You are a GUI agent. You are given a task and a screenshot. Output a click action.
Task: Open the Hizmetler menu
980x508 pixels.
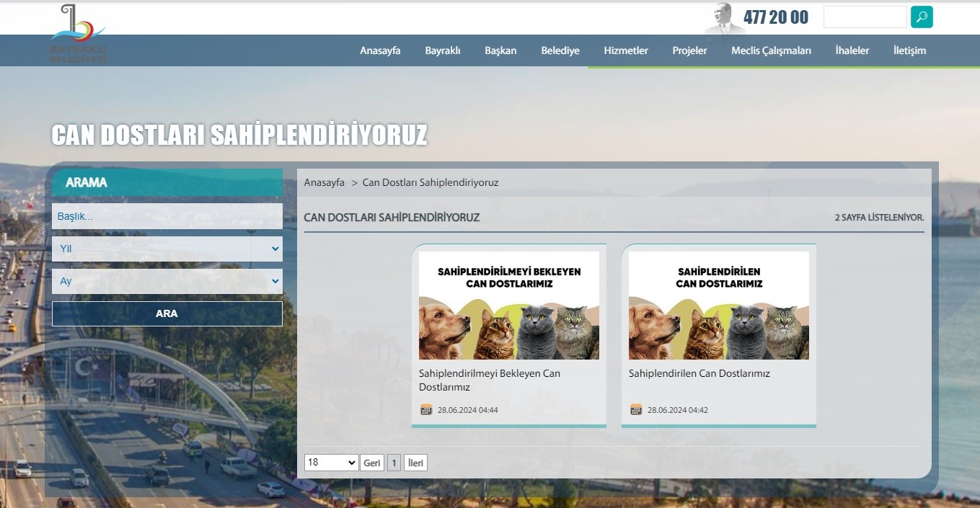point(626,50)
